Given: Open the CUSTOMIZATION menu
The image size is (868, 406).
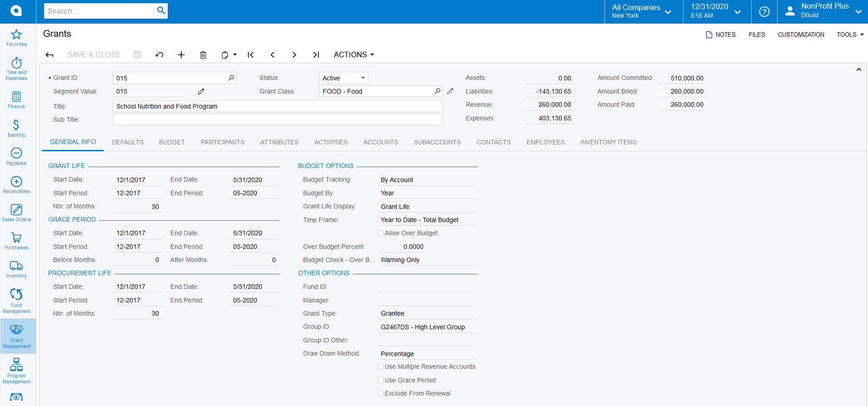Looking at the screenshot, I should tap(801, 35).
